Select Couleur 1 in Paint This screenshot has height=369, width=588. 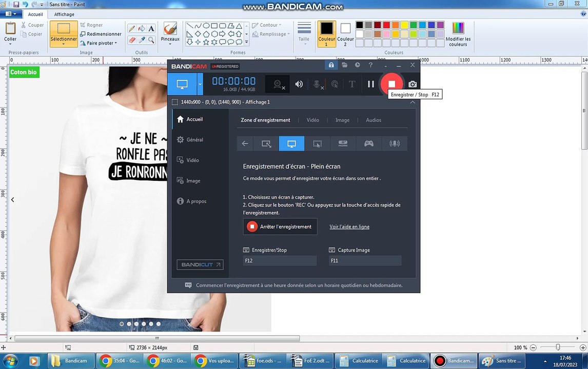click(327, 34)
